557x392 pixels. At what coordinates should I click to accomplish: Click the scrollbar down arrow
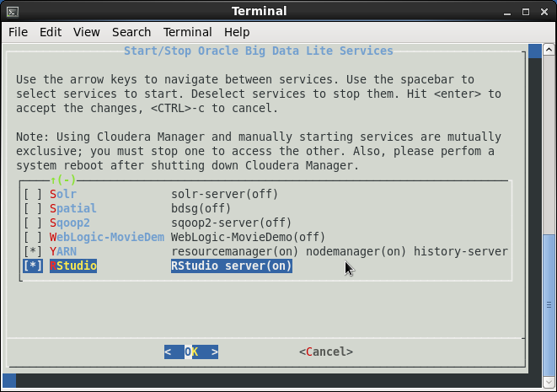(x=549, y=382)
